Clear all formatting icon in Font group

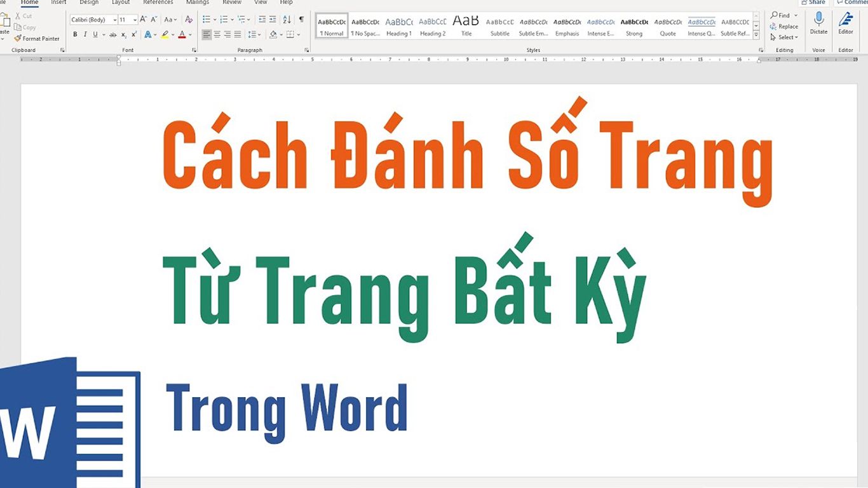pos(189,20)
